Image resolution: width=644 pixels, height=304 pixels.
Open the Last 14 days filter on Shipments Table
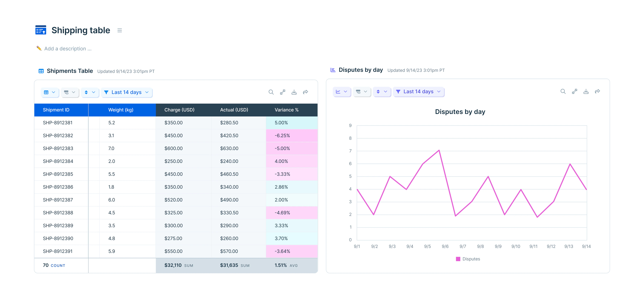pos(126,92)
